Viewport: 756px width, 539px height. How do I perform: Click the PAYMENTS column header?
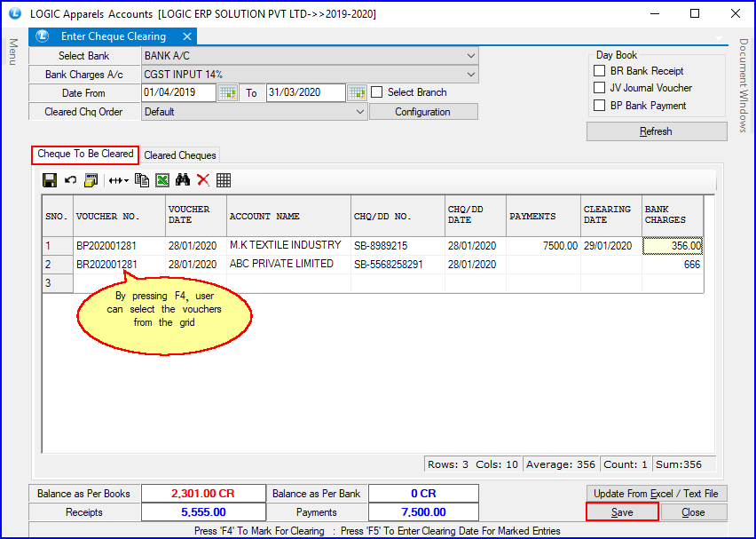[x=543, y=216]
